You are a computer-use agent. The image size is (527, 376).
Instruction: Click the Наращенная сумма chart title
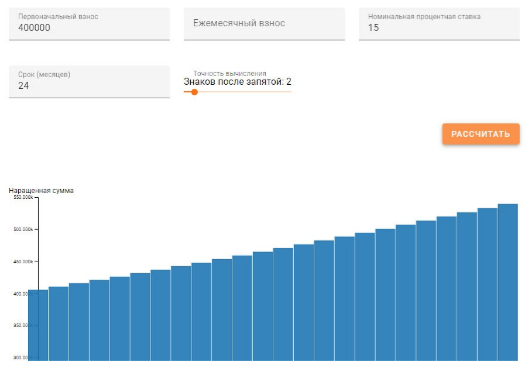point(41,191)
